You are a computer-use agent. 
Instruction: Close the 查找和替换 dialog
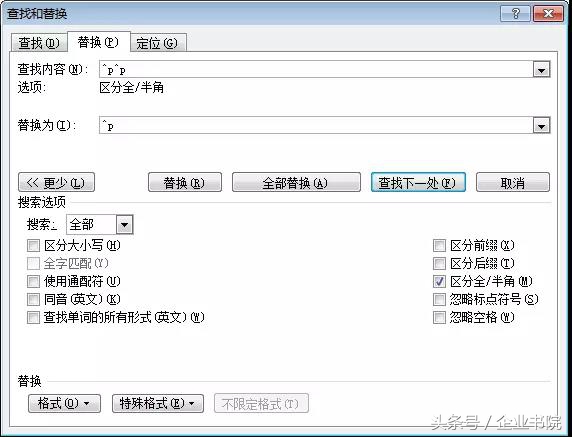[x=548, y=14]
